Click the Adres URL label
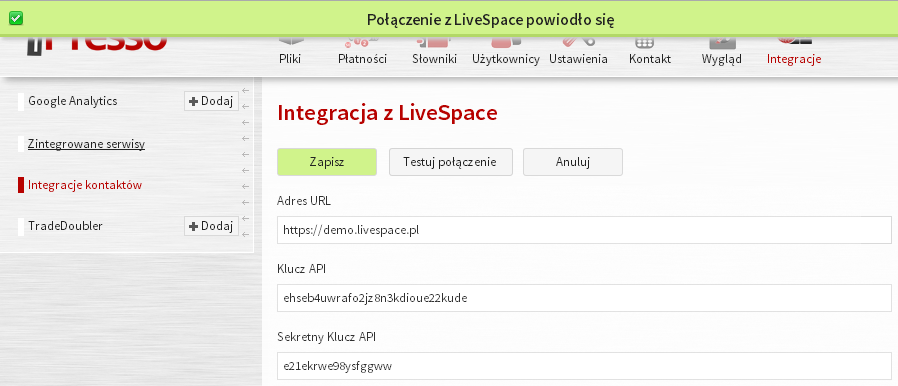The image size is (898, 386). (x=304, y=201)
